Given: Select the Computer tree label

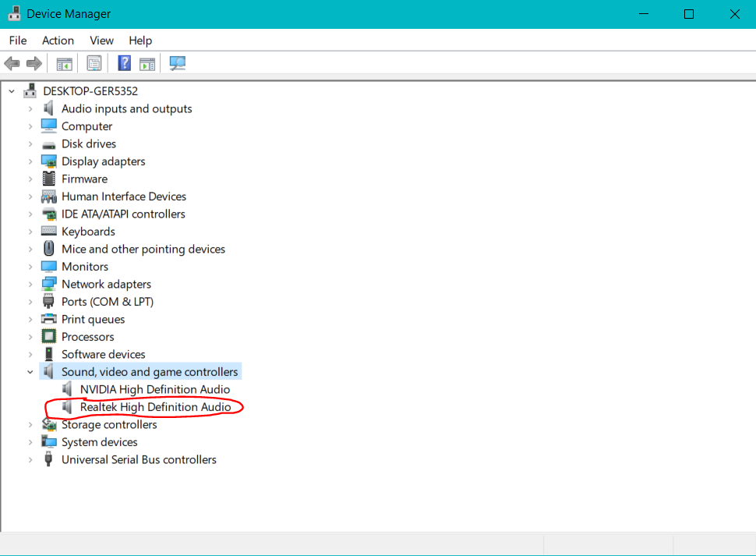Looking at the screenshot, I should (87, 126).
